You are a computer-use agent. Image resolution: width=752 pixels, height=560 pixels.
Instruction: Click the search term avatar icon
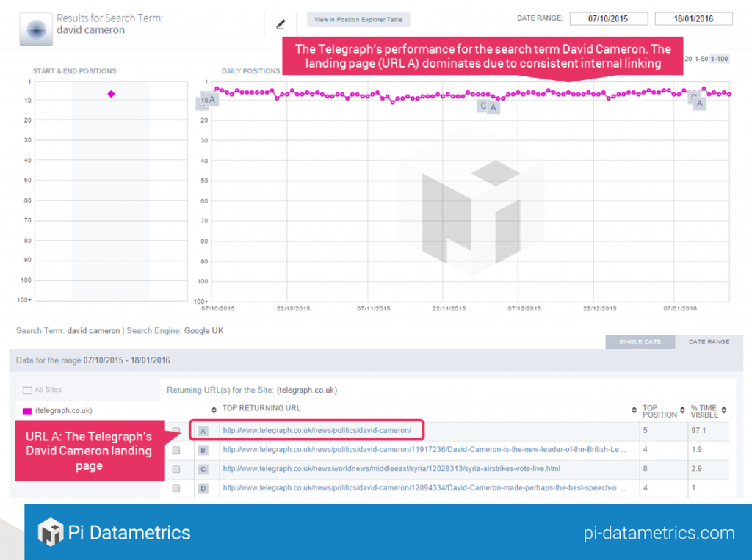[x=35, y=29]
